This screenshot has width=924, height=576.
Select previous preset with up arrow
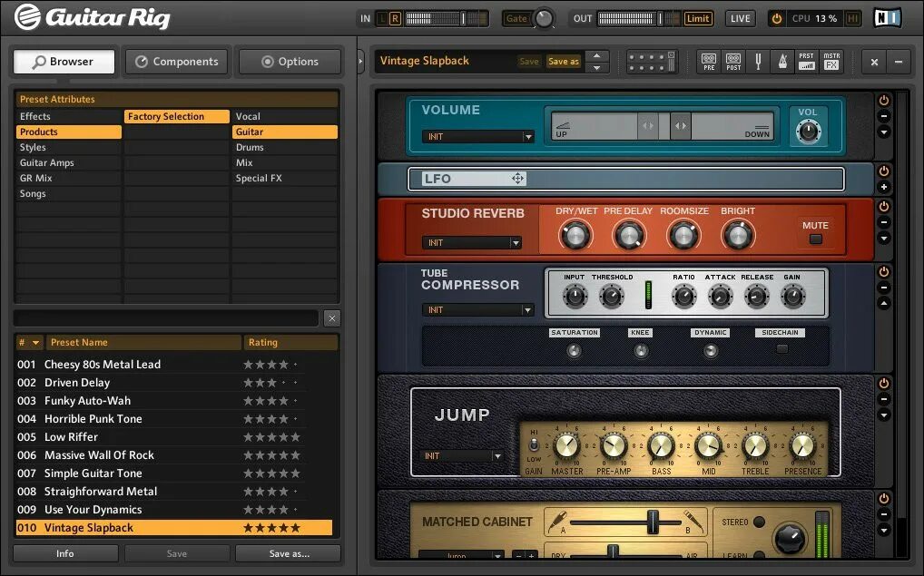(597, 55)
